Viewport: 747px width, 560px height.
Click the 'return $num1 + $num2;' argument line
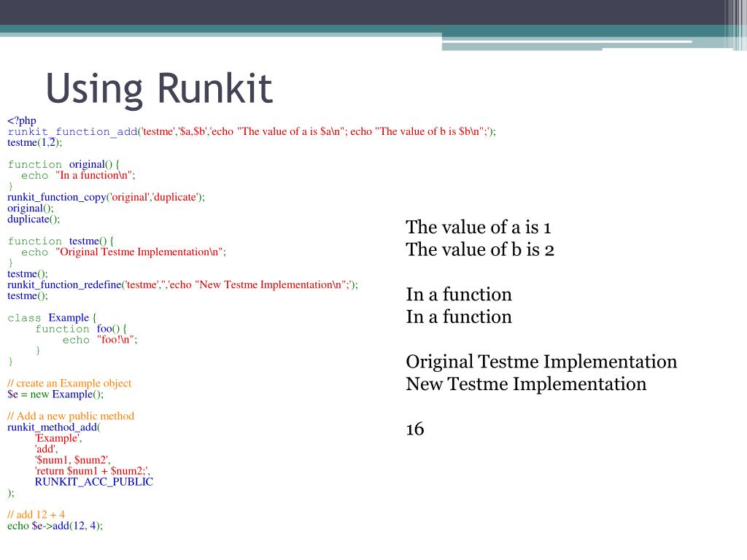pos(93,471)
